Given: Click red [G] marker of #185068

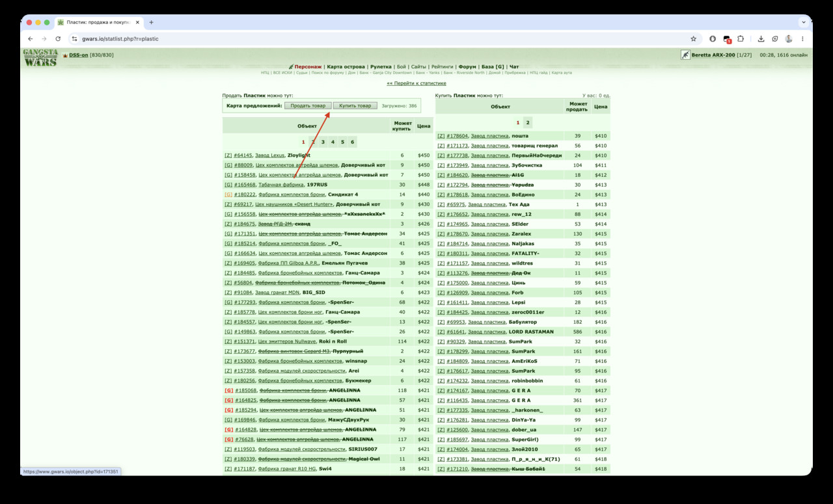Looking at the screenshot, I should click(228, 390).
